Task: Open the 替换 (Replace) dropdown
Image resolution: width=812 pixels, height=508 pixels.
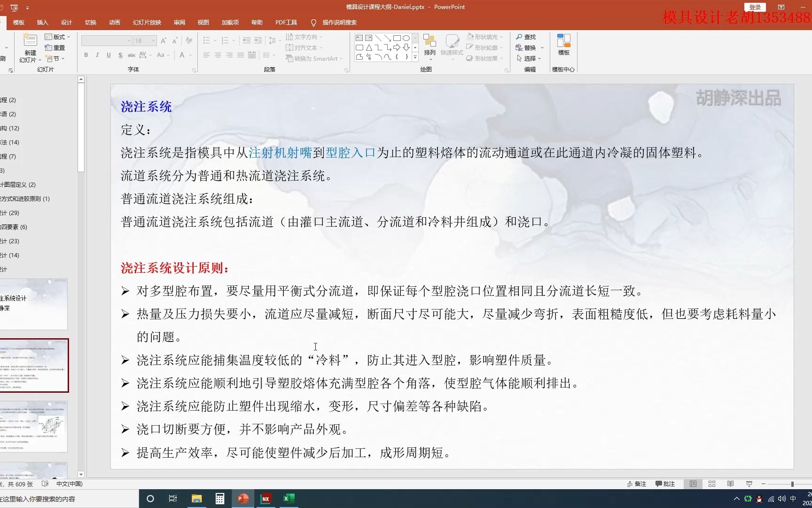Action: (530, 47)
